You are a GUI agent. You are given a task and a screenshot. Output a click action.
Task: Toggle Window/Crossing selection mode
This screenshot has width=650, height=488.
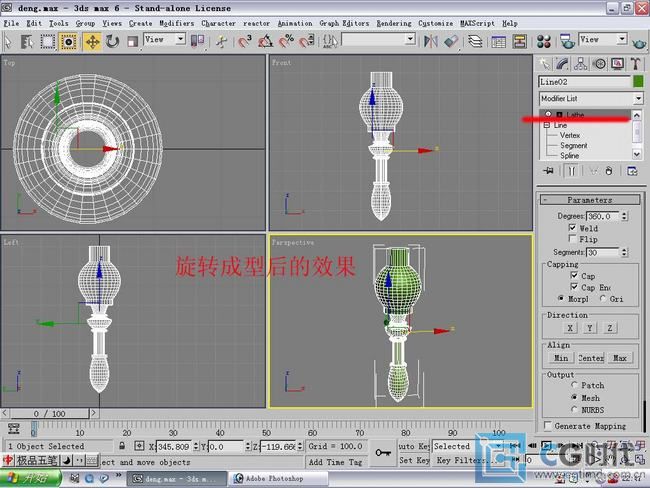coord(68,41)
